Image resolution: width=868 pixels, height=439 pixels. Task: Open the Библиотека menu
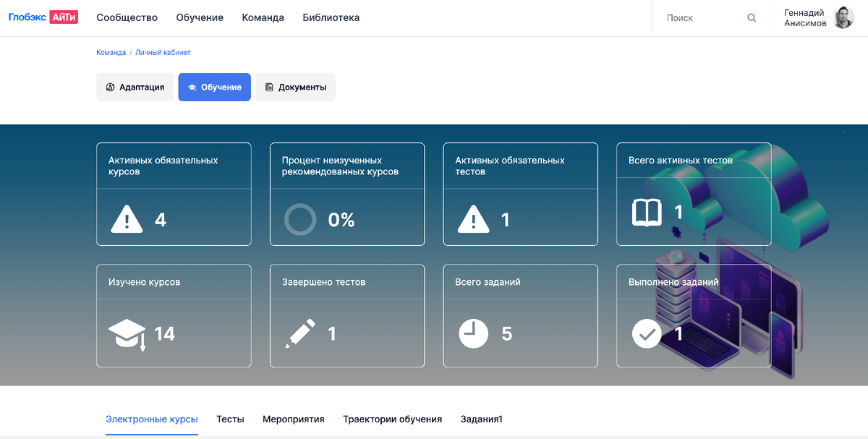pyautogui.click(x=331, y=17)
